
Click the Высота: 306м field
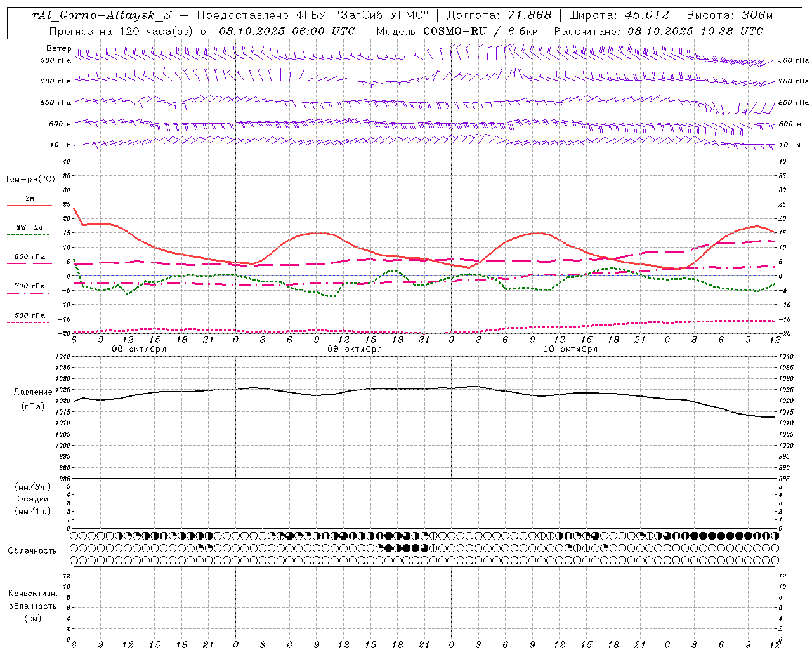coord(730,15)
